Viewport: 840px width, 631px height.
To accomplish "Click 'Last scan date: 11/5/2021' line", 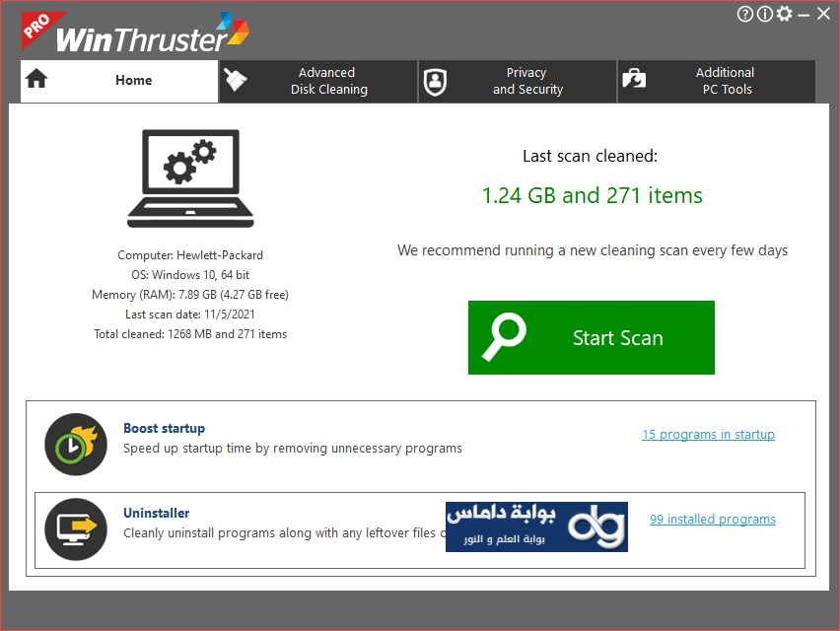I will click(190, 315).
